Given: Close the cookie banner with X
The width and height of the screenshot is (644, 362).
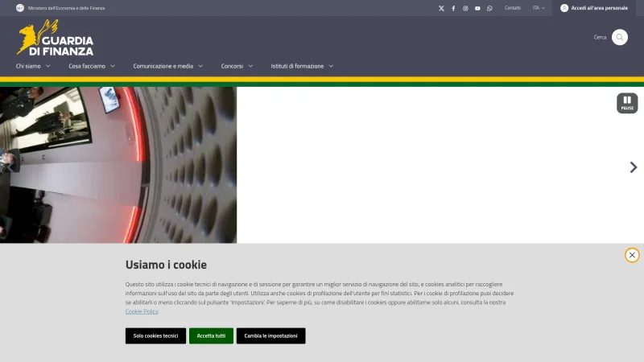Looking at the screenshot, I should (x=632, y=255).
